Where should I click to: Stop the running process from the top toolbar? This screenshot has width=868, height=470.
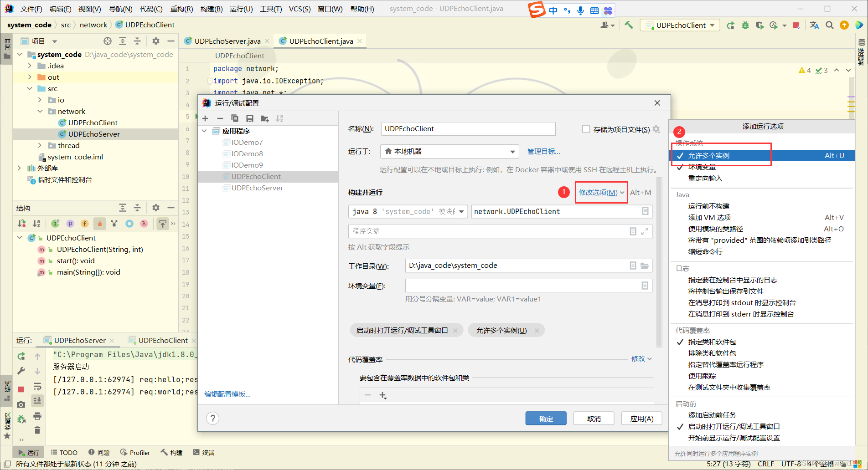pyautogui.click(x=796, y=25)
